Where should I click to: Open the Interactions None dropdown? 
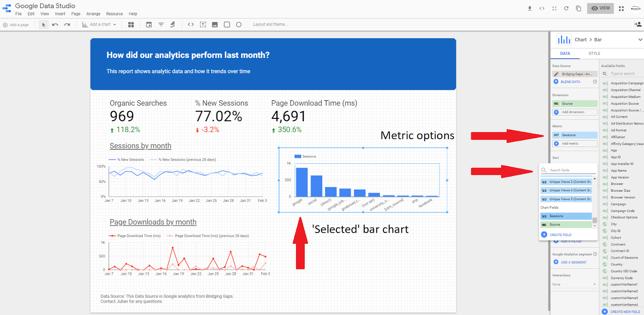(x=575, y=284)
